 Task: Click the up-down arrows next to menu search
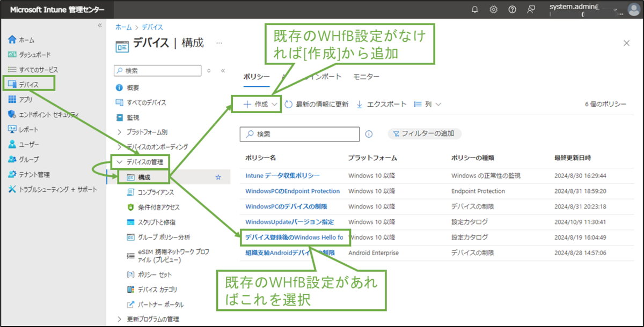(209, 70)
